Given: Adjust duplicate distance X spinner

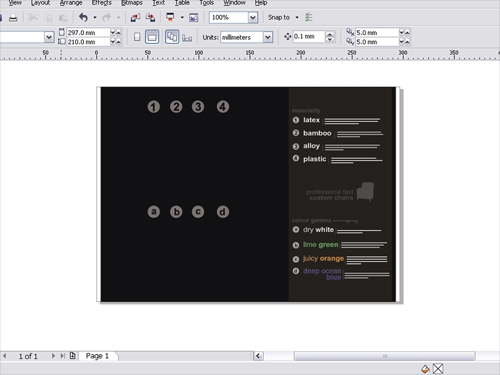Looking at the screenshot, I should [x=404, y=33].
